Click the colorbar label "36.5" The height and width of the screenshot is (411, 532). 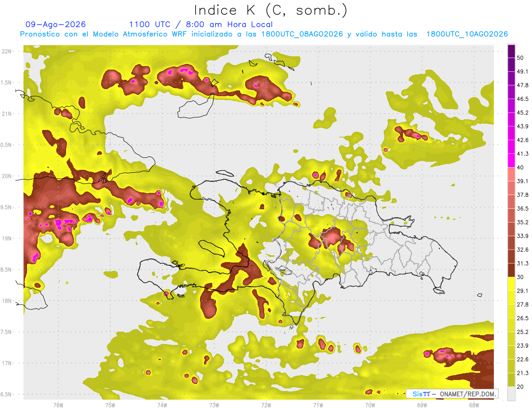point(523,208)
